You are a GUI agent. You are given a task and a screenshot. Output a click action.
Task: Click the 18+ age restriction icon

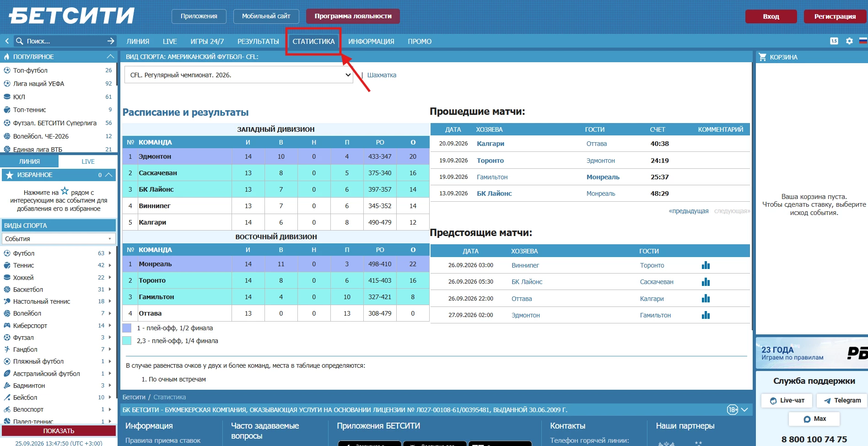pos(733,410)
